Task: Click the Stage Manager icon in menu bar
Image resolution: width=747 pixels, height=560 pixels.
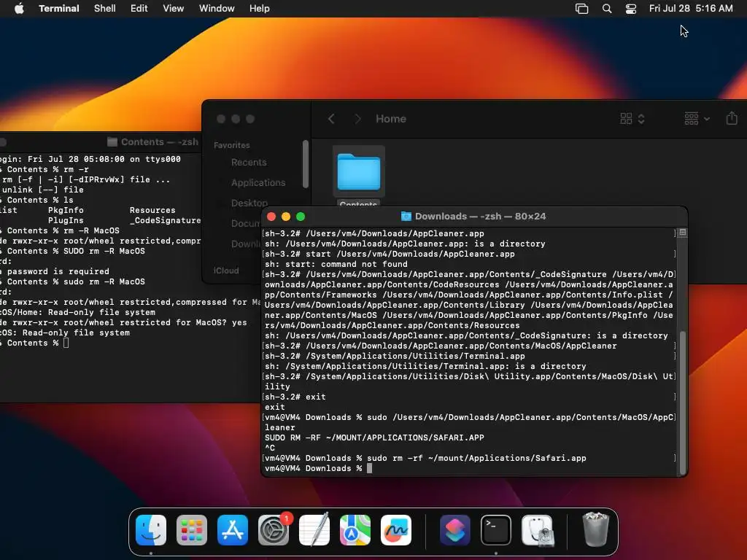Action: point(581,9)
